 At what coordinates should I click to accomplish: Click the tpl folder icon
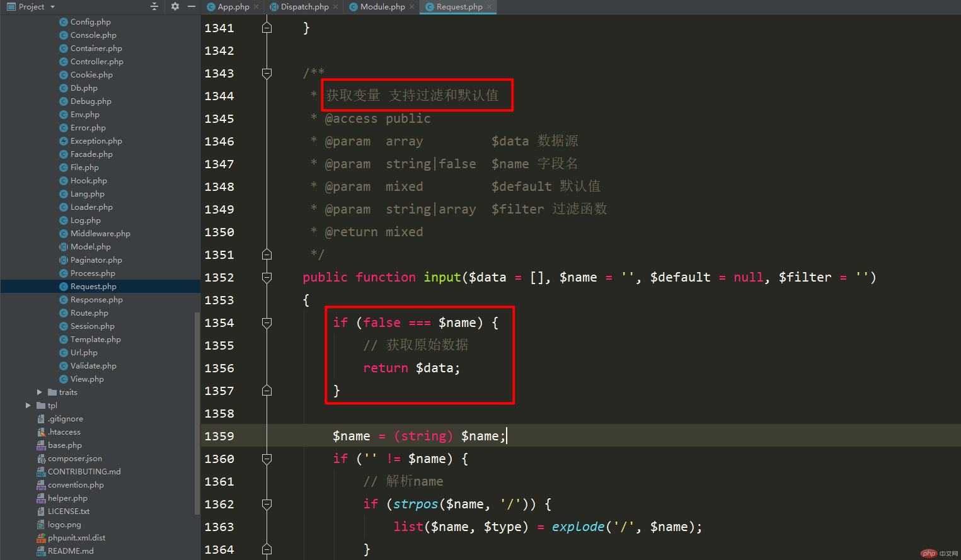point(41,406)
